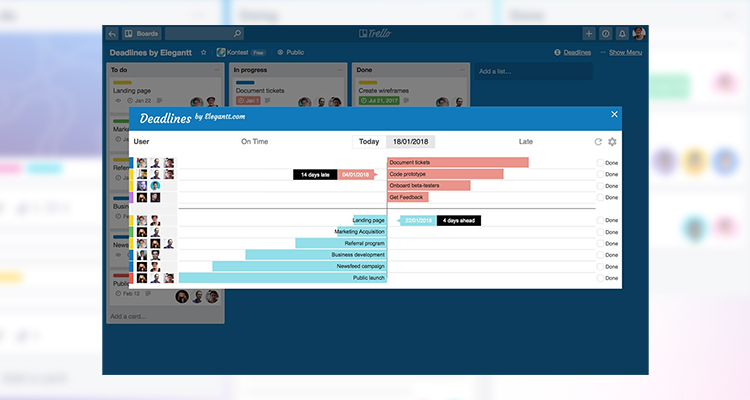Check Done for Referral program
This screenshot has width=750, height=400.
[x=600, y=244]
